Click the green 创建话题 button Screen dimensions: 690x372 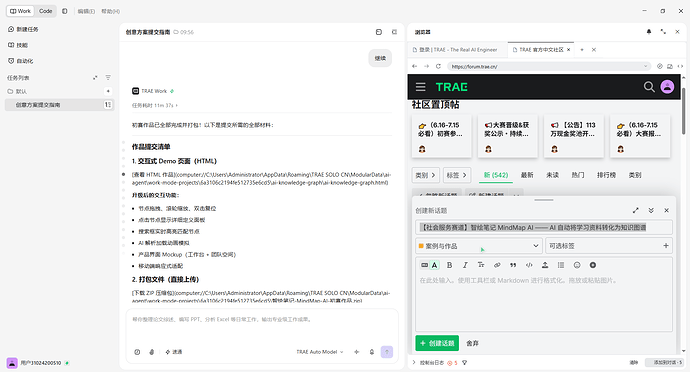[x=437, y=343]
